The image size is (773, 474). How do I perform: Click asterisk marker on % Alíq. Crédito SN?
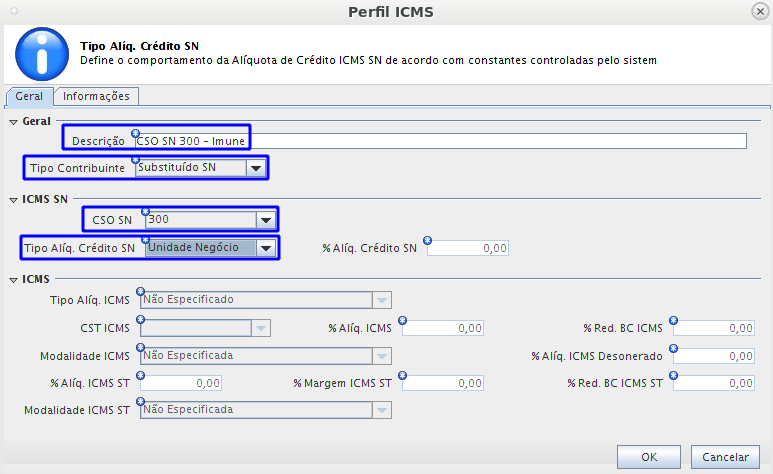point(427,241)
